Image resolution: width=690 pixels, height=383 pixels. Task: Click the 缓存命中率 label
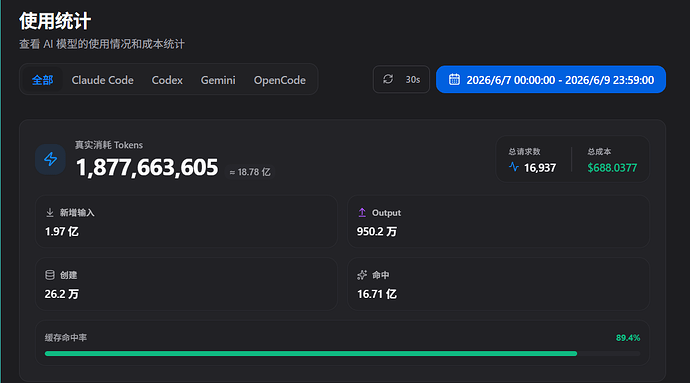pyautogui.click(x=66, y=338)
